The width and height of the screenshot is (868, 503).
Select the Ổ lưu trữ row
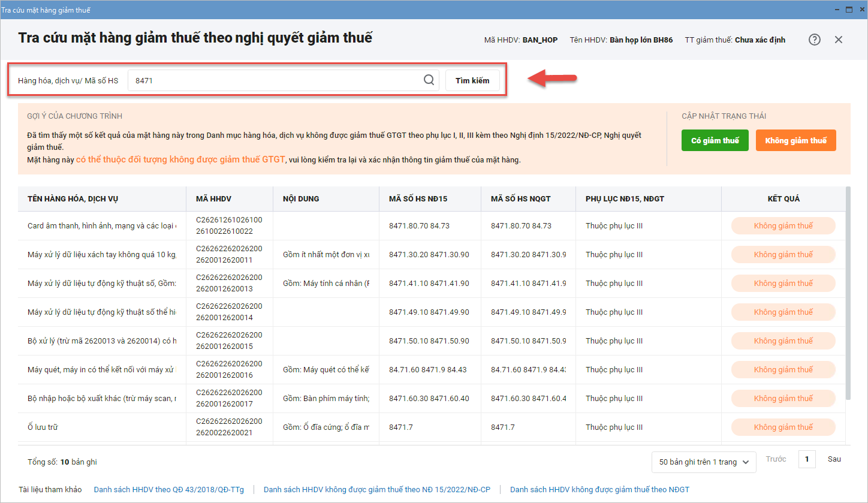coord(102,427)
